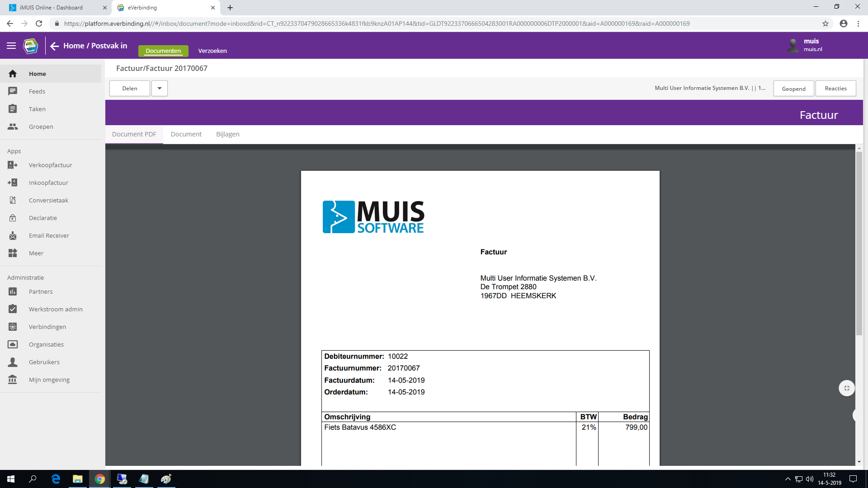
Task: Open Verkoopfactuur app in sidebar
Action: pyautogui.click(x=50, y=165)
